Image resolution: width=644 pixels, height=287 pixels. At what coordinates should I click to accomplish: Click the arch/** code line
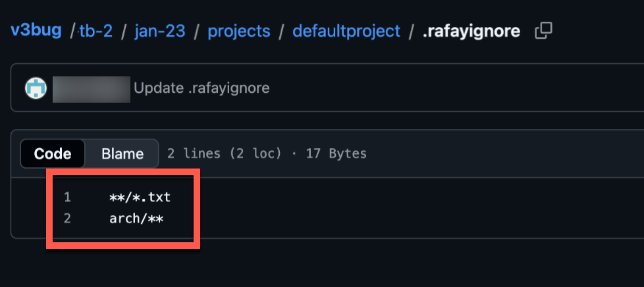click(x=136, y=219)
